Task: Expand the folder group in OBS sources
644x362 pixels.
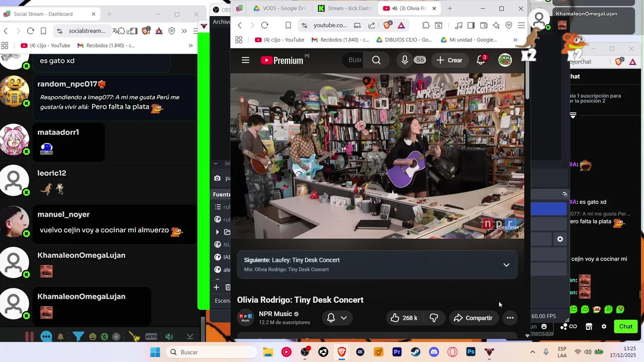Action: click(x=217, y=232)
